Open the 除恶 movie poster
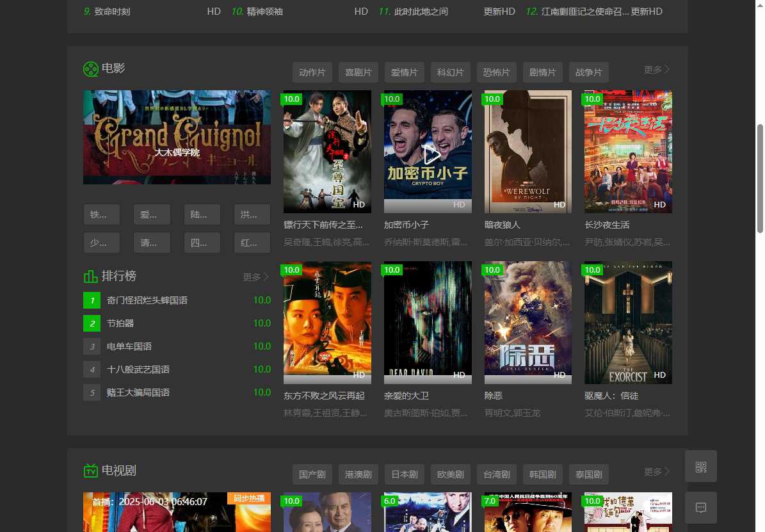Image resolution: width=765 pixels, height=532 pixels. pos(528,323)
